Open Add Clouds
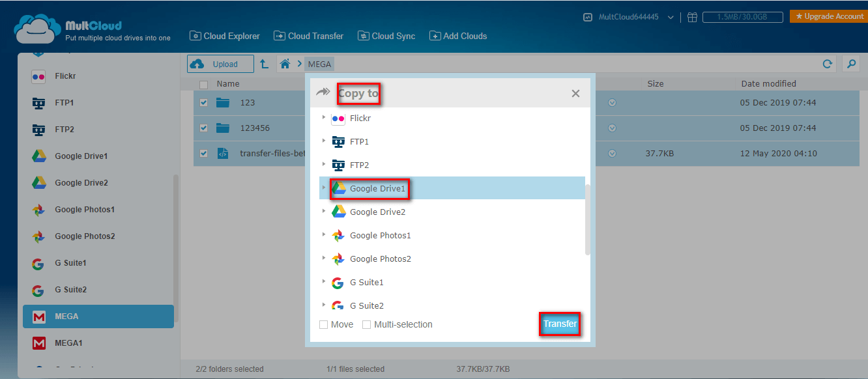This screenshot has height=379, width=868. [458, 36]
